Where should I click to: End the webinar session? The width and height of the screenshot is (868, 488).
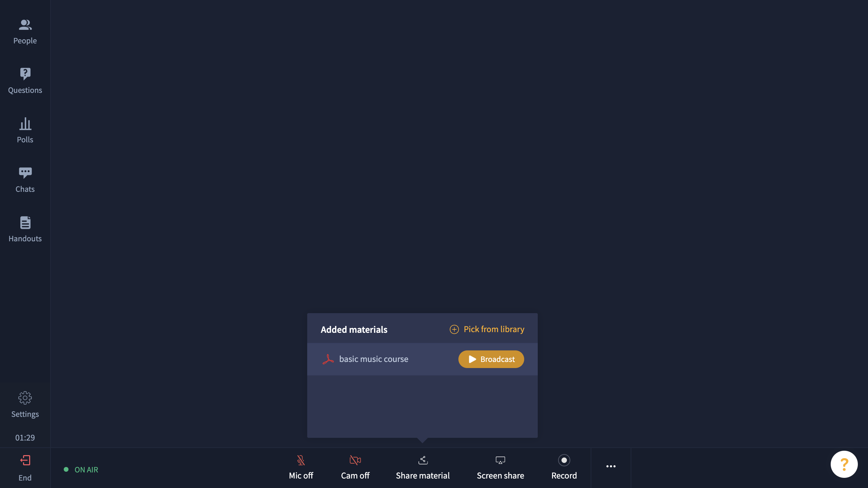25,468
